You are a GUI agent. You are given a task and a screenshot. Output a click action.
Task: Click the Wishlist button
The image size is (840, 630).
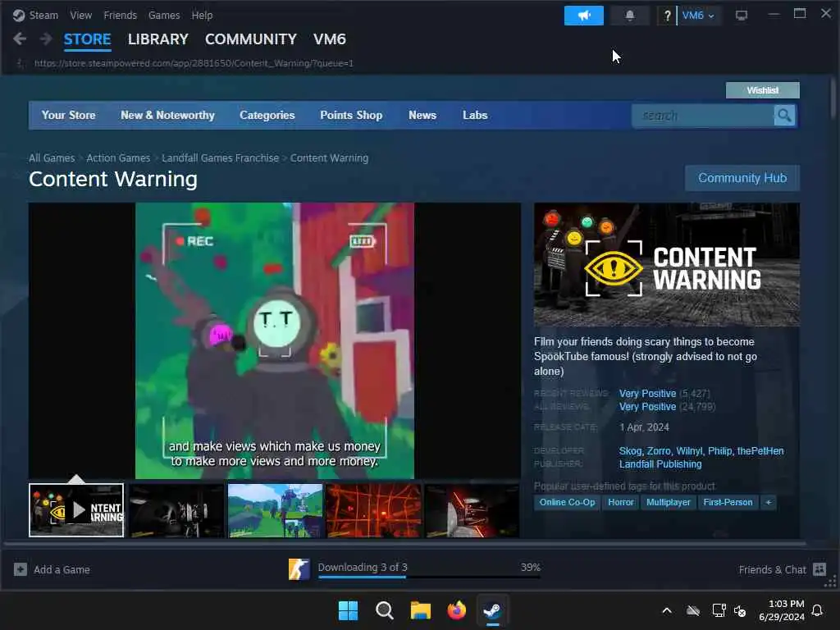coord(763,90)
